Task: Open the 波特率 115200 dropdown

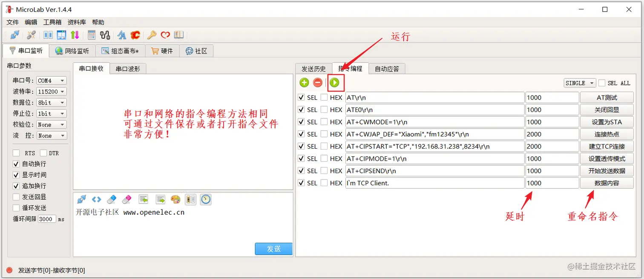Action: pyautogui.click(x=52, y=92)
